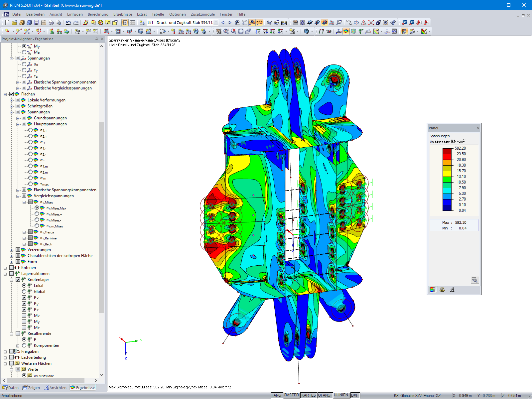Open the load case dropdown LK1
The image size is (532, 399).
215,23
